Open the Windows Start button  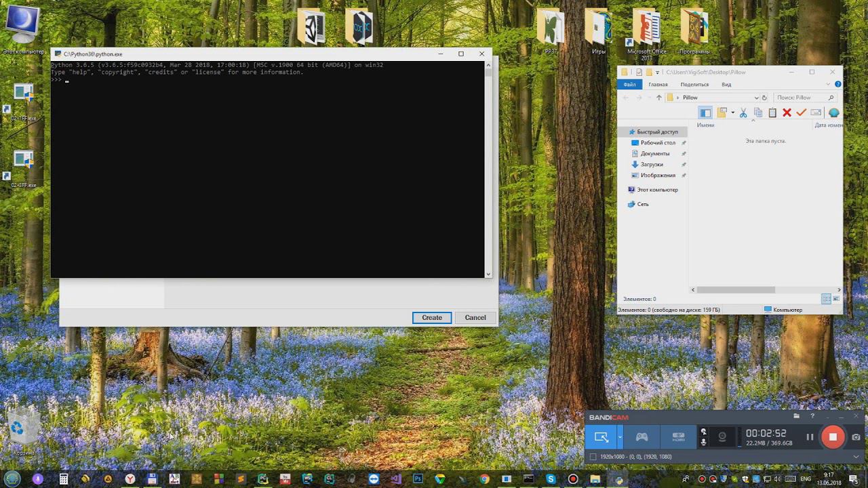(x=11, y=479)
